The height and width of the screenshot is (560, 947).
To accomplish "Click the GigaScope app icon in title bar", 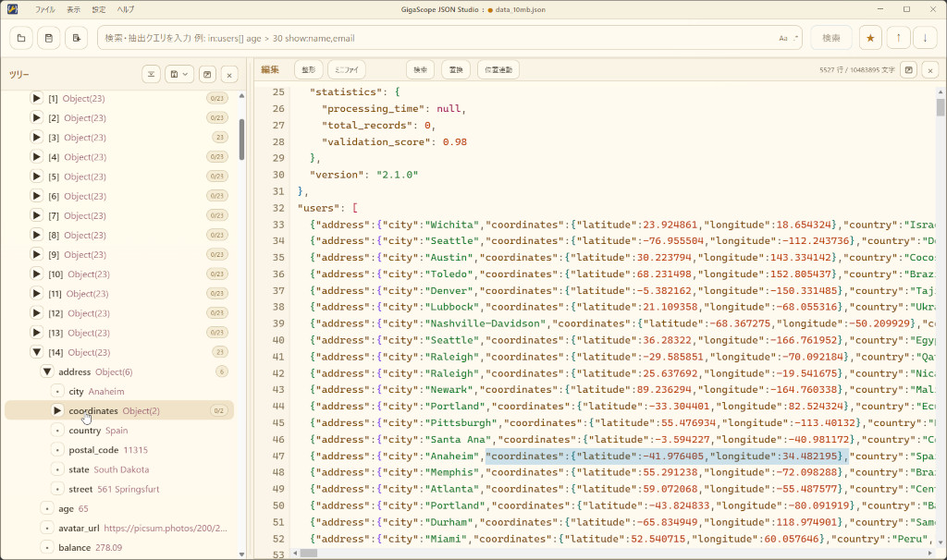I will coord(12,9).
